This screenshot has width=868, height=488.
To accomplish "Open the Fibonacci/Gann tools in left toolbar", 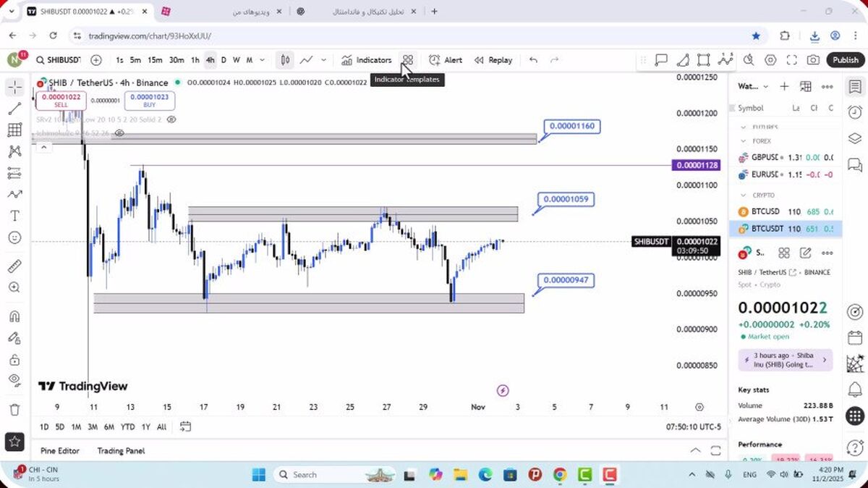I will (x=14, y=130).
